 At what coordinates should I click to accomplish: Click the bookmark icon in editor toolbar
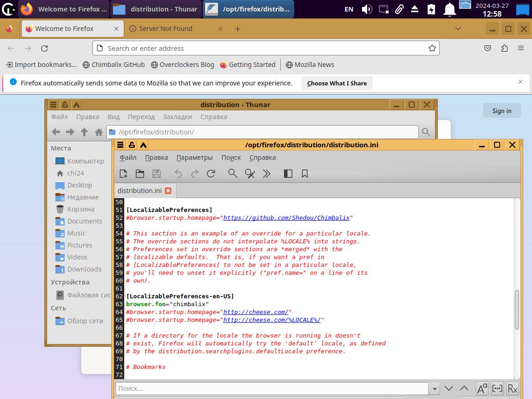pos(305,174)
